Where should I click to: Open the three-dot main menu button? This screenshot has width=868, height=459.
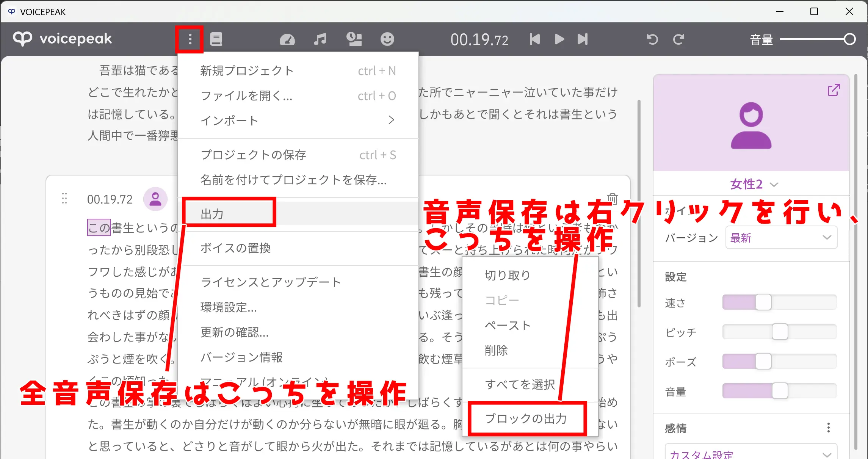tap(190, 39)
